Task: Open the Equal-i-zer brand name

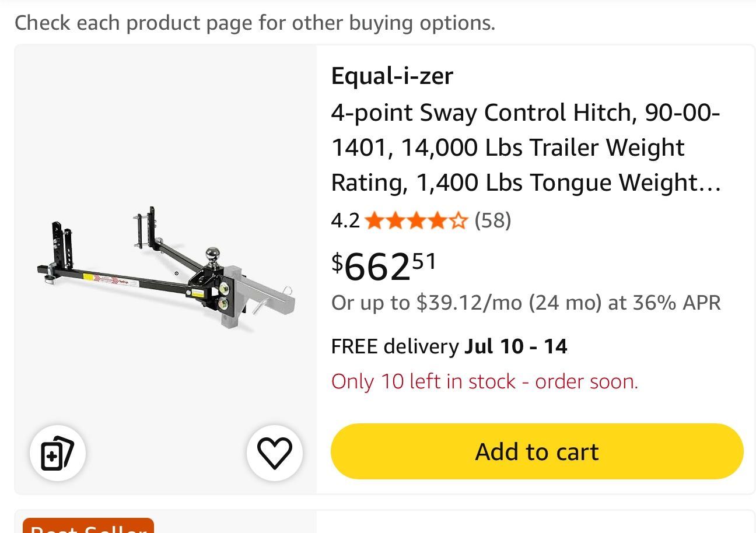Action: 392,76
